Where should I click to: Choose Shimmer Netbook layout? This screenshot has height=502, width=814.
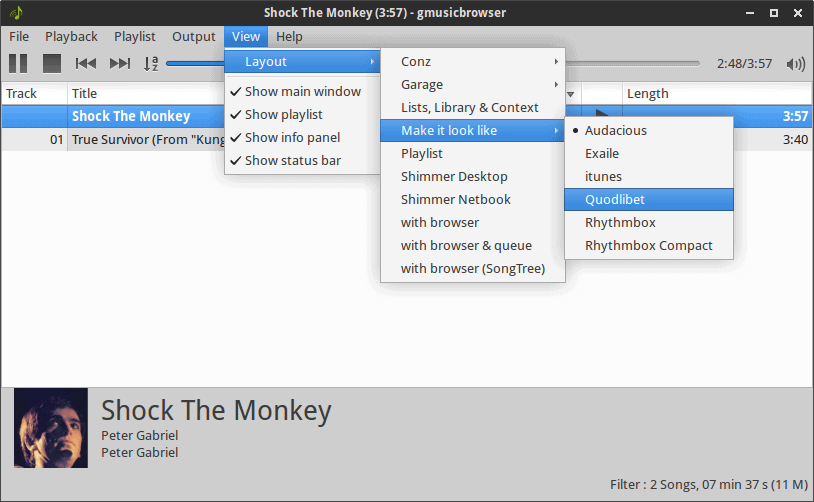click(472, 199)
